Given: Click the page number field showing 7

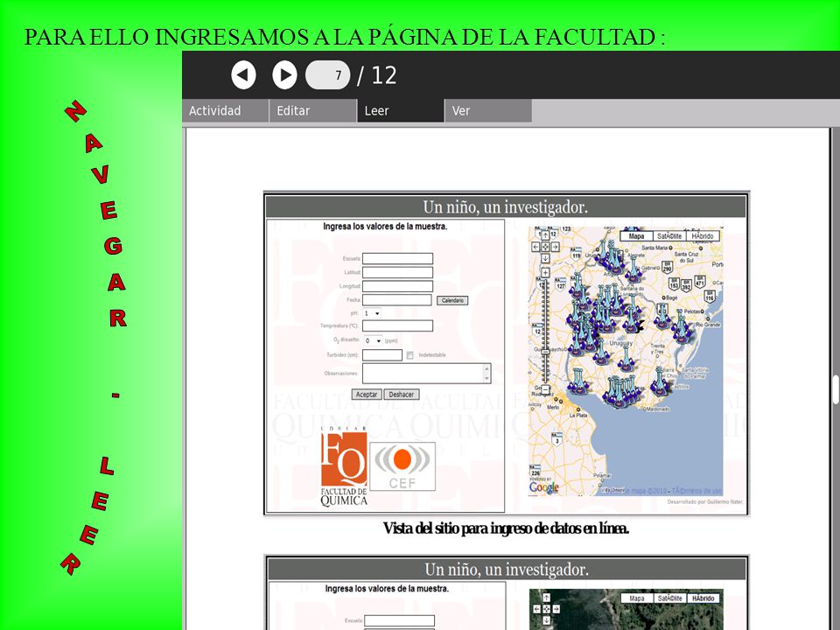Looking at the screenshot, I should coord(327,75).
